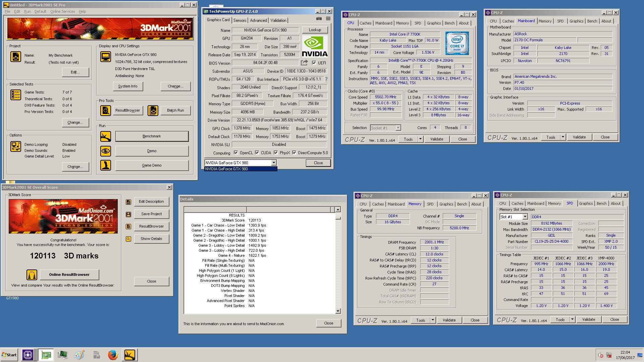This screenshot has height=362, width=644.
Task: Expand Tools dropdown arrow in CPU-Z Mainboard window
Action: (x=563, y=137)
